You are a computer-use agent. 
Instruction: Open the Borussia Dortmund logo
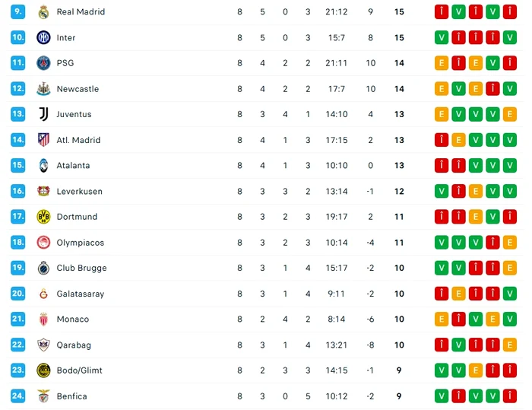(43, 217)
